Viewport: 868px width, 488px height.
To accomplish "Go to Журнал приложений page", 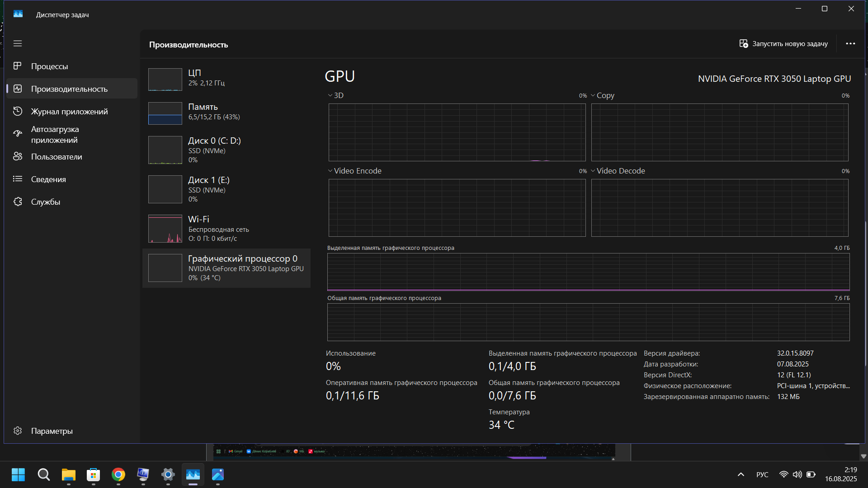I will point(72,111).
